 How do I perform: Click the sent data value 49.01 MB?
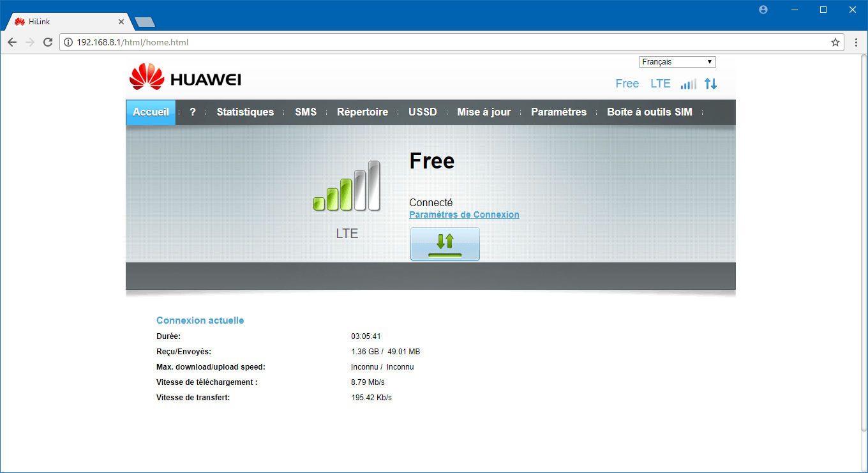[403, 352]
